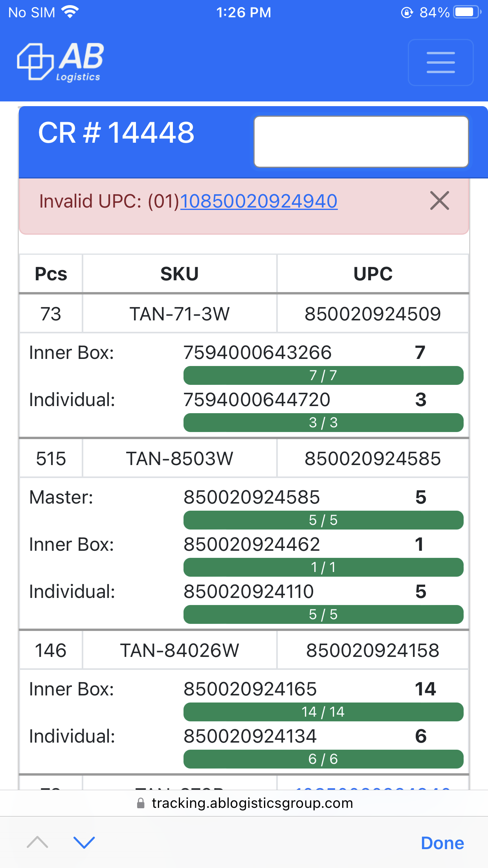Select the TAN-71-3W SKU row
The image size is (488, 868).
point(179,314)
